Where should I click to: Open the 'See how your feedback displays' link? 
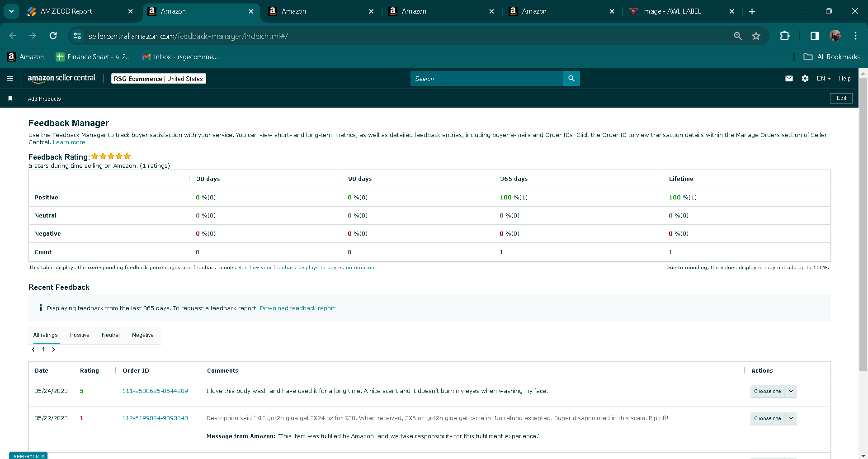pyautogui.click(x=307, y=268)
